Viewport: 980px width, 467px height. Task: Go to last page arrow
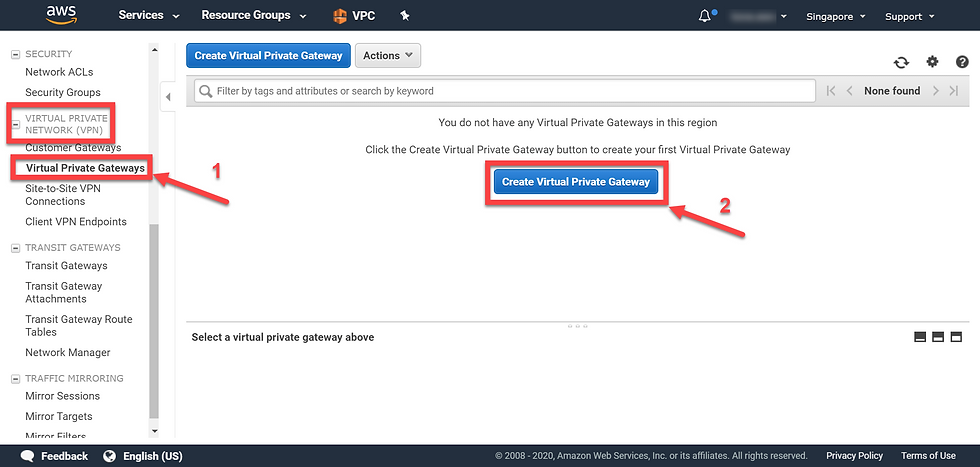click(x=954, y=91)
